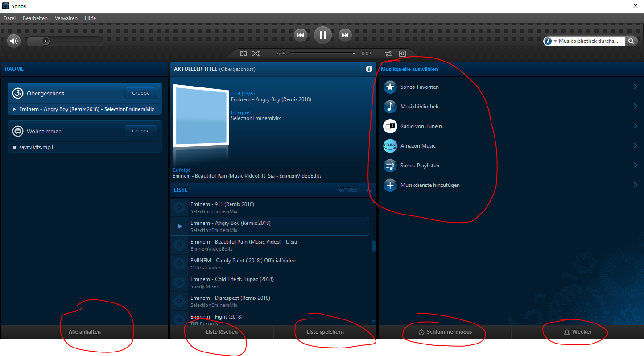Expand Musikdienste hinzufügen with its chevron
Viewport: 644px width, 356px height.
coord(636,185)
